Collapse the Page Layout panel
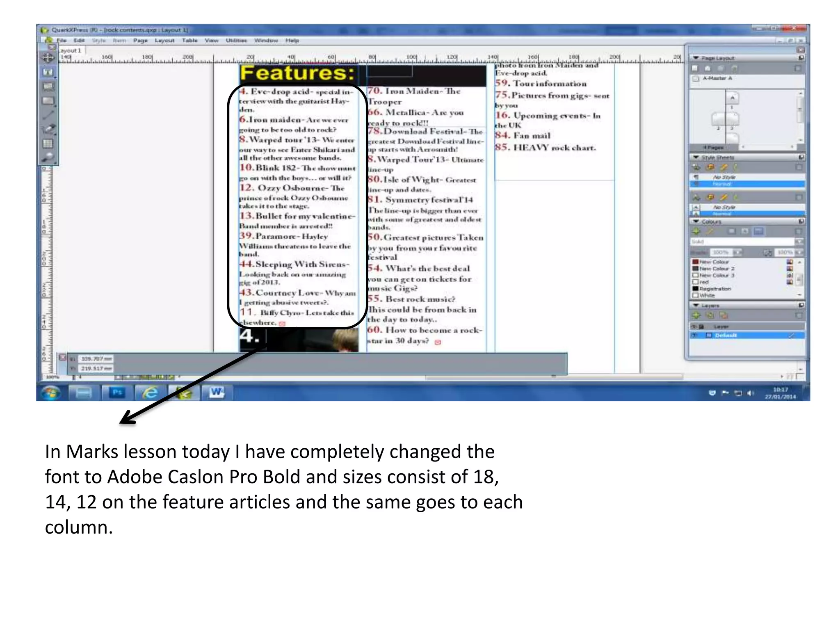This screenshot has height=630, width=840. click(696, 58)
